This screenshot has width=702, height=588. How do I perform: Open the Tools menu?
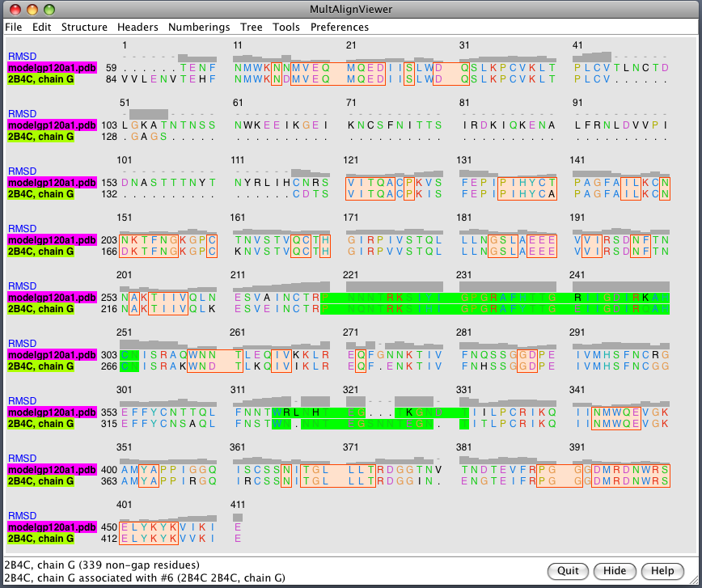[286, 27]
